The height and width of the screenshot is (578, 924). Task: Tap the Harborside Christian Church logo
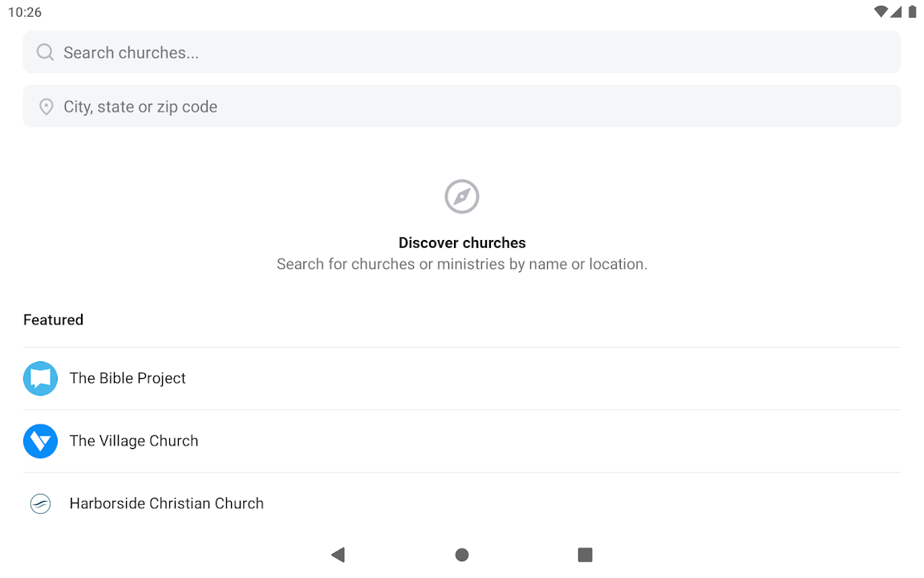(40, 503)
